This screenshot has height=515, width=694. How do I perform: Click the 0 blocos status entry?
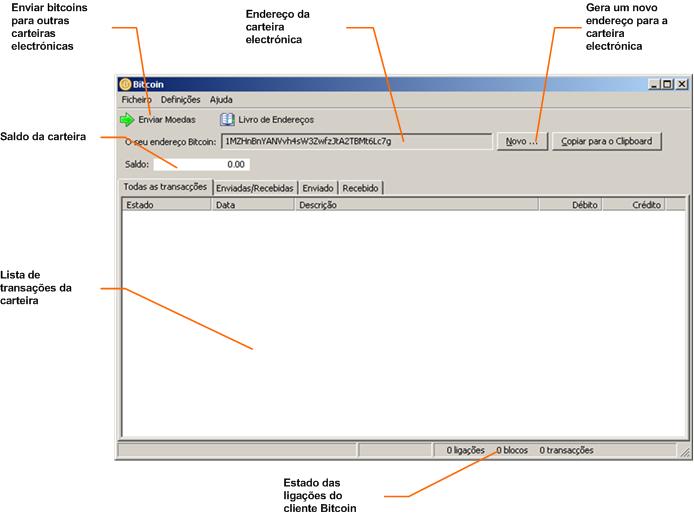512,450
